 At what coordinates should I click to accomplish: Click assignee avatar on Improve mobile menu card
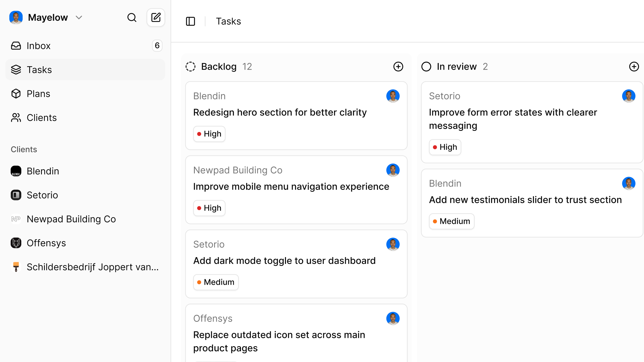[x=393, y=170]
